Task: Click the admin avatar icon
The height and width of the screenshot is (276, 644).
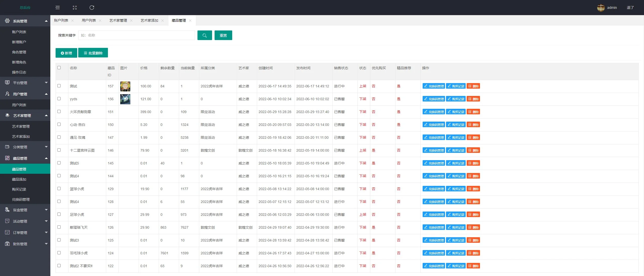Action: 601,8
